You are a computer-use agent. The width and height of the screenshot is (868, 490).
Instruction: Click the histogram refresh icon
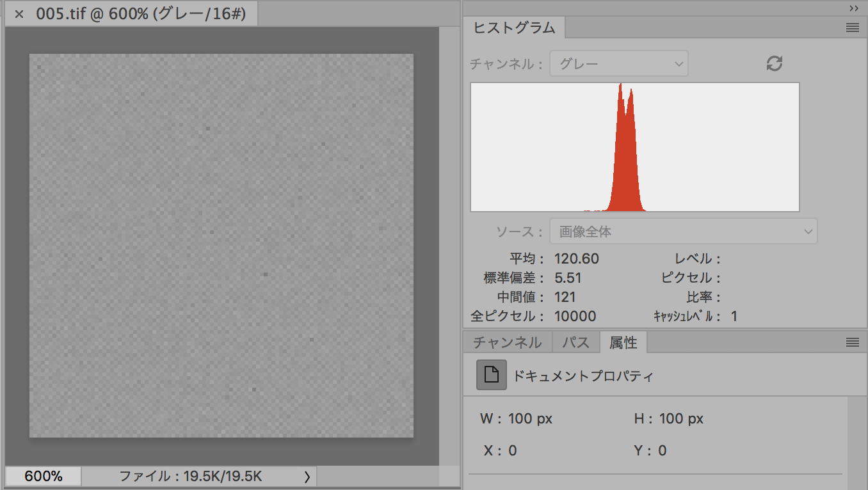(x=775, y=63)
